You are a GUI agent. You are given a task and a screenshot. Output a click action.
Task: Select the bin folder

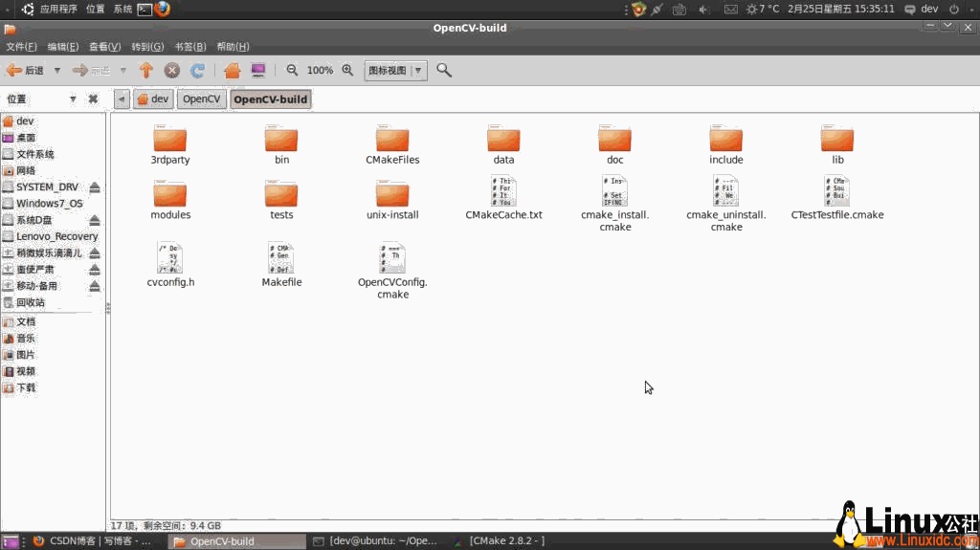(x=281, y=144)
